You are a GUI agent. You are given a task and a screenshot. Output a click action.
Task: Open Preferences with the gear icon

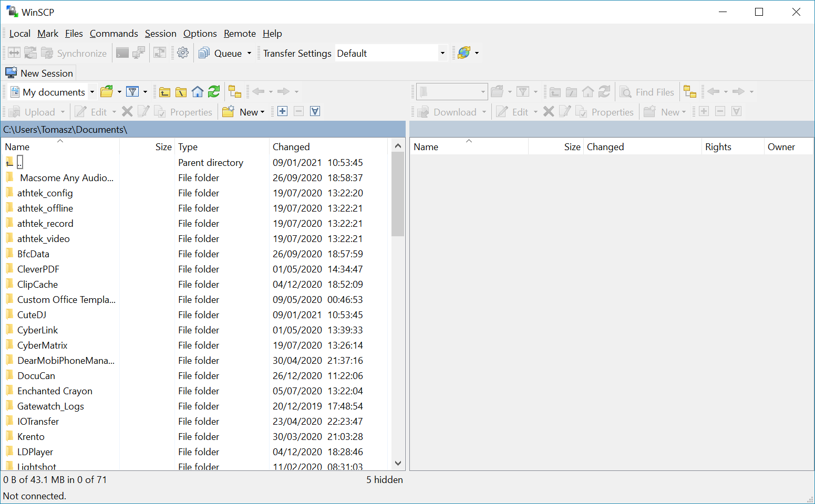point(183,53)
